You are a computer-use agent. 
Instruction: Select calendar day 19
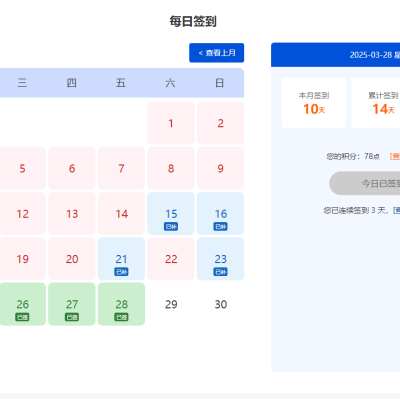22,259
